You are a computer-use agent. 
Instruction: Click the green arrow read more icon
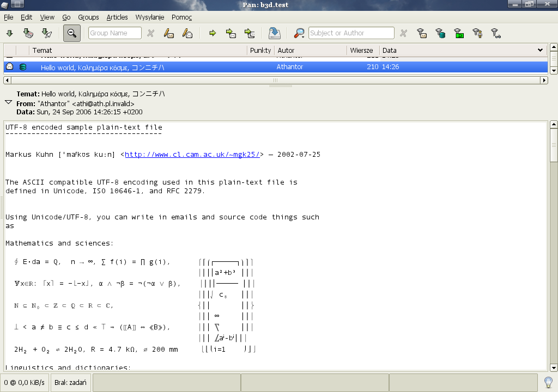click(213, 33)
